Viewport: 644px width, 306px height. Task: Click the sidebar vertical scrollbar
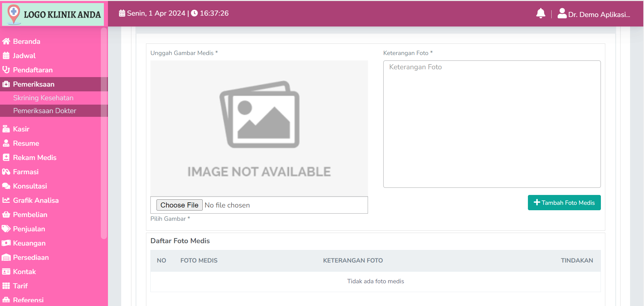click(x=104, y=133)
